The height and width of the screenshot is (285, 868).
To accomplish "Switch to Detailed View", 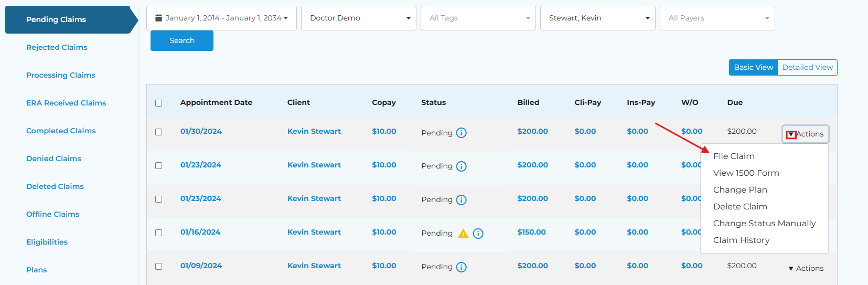I will (x=807, y=67).
